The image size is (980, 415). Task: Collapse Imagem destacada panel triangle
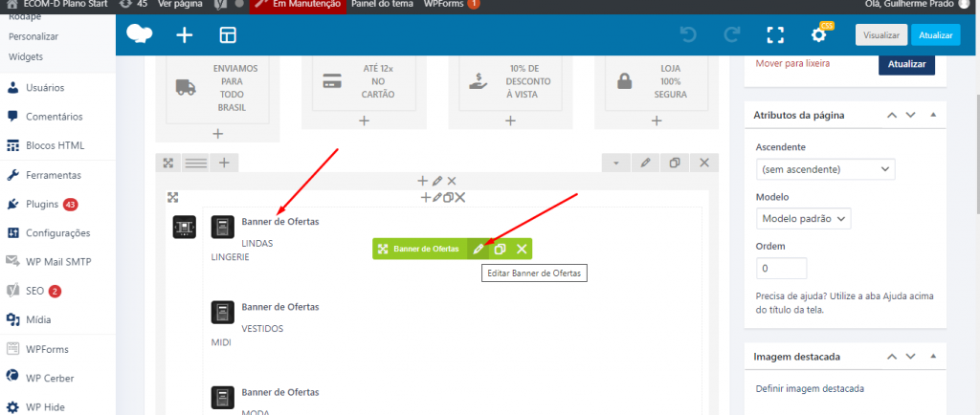933,357
